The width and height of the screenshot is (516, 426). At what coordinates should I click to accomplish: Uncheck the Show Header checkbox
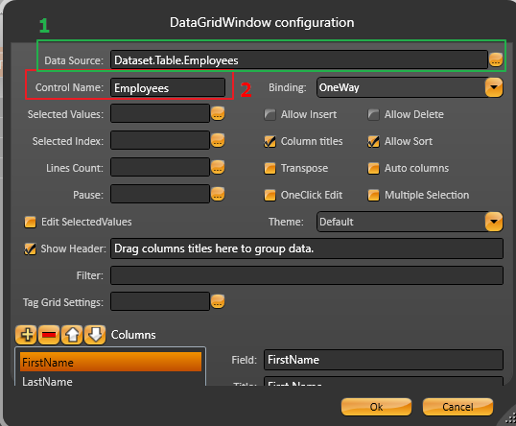(x=30, y=249)
